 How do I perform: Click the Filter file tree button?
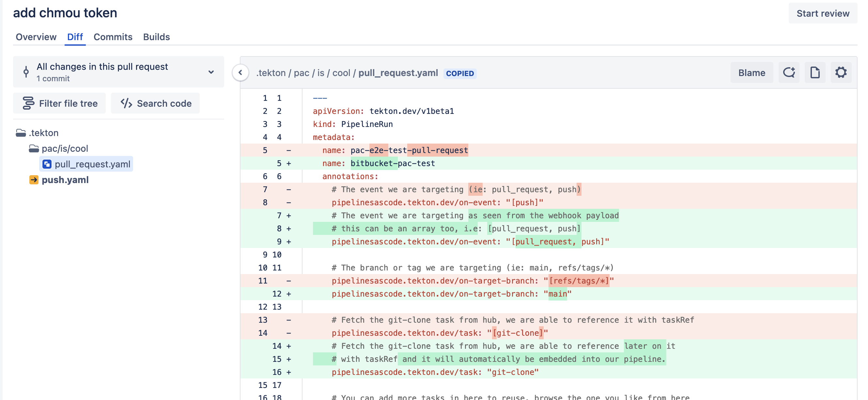[x=59, y=103]
